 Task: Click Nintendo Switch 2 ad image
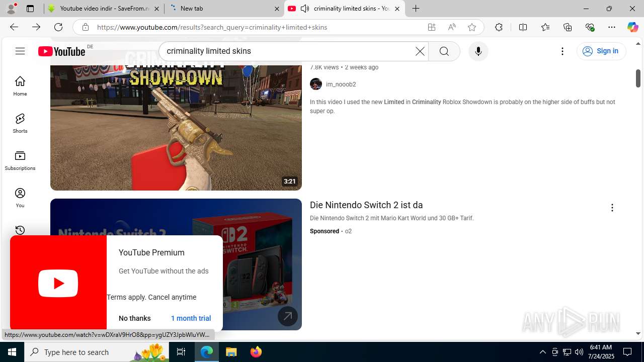tap(176, 264)
